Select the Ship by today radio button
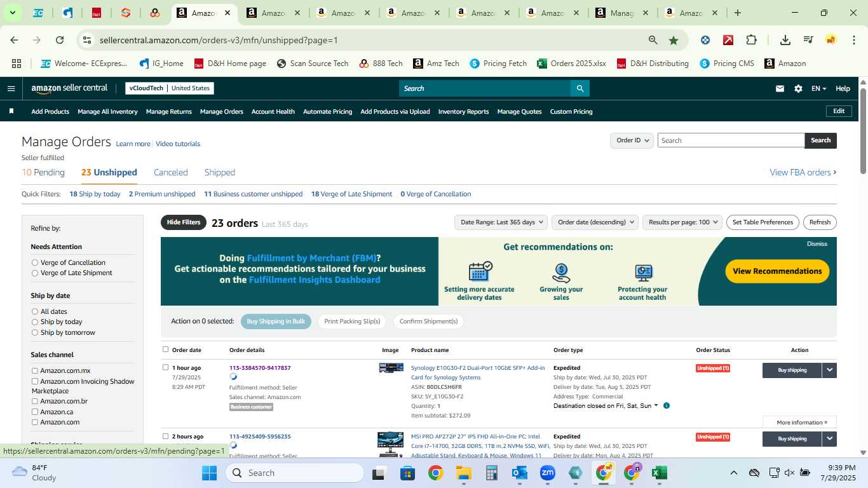This screenshot has width=868, height=488. point(35,322)
